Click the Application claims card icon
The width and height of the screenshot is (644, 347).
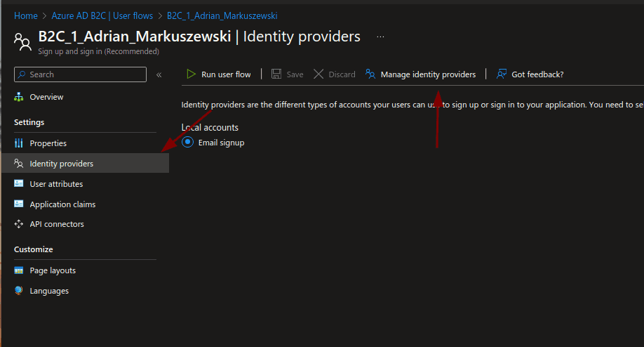18,204
